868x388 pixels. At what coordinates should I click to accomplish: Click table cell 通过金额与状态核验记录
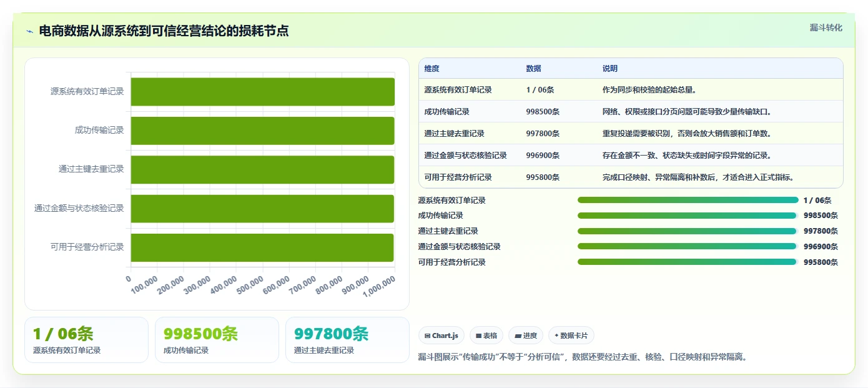pos(465,156)
